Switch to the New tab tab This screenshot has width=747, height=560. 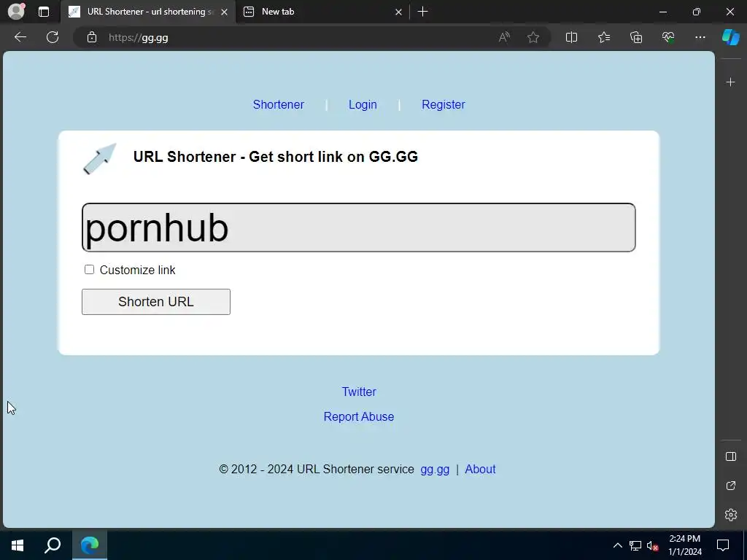(322, 12)
